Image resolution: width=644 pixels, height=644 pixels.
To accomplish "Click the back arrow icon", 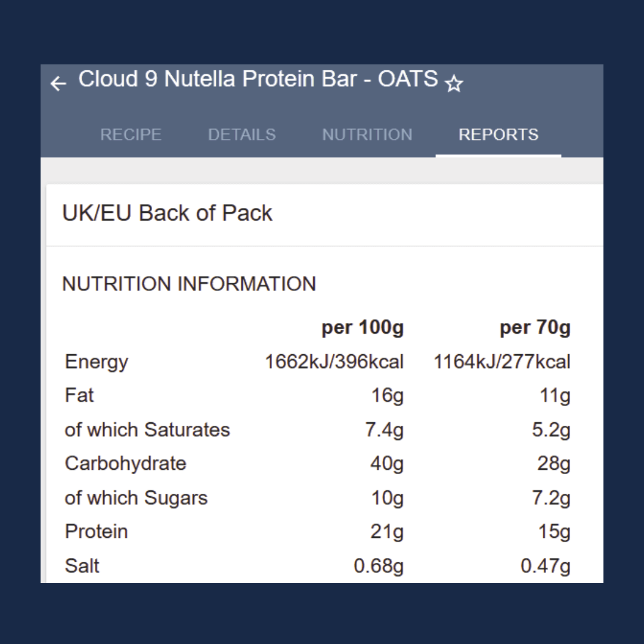I will click(x=58, y=83).
